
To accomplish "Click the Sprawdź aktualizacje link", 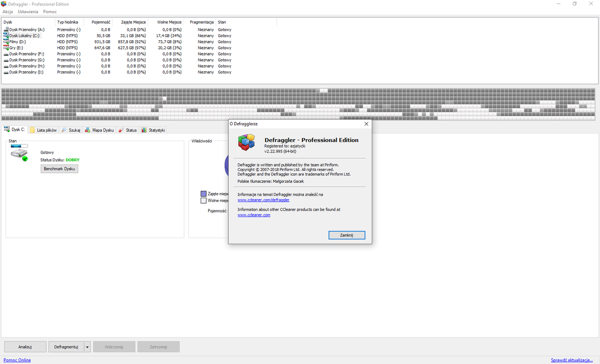I will (572, 360).
